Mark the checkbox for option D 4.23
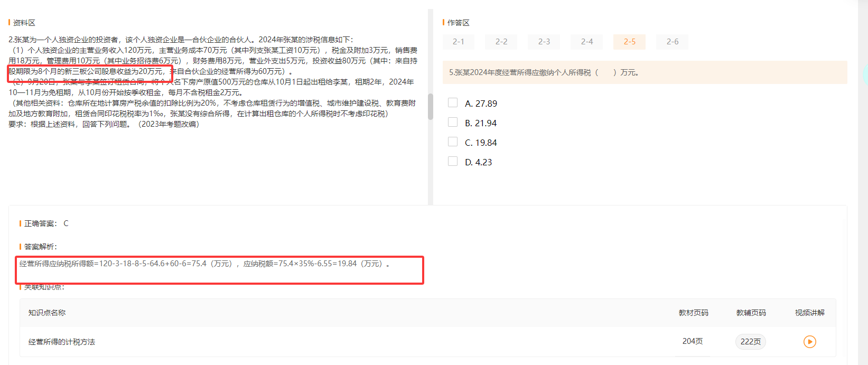 [453, 162]
